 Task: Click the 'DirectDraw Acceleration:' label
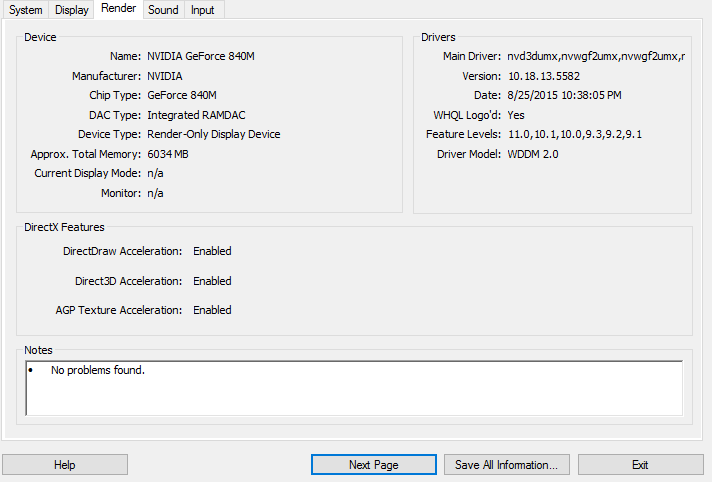click(123, 251)
